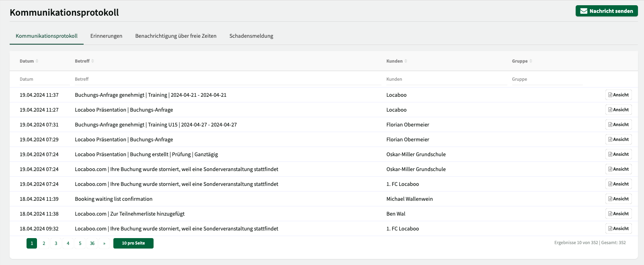
Task: Go to page 4
Action: point(68,243)
